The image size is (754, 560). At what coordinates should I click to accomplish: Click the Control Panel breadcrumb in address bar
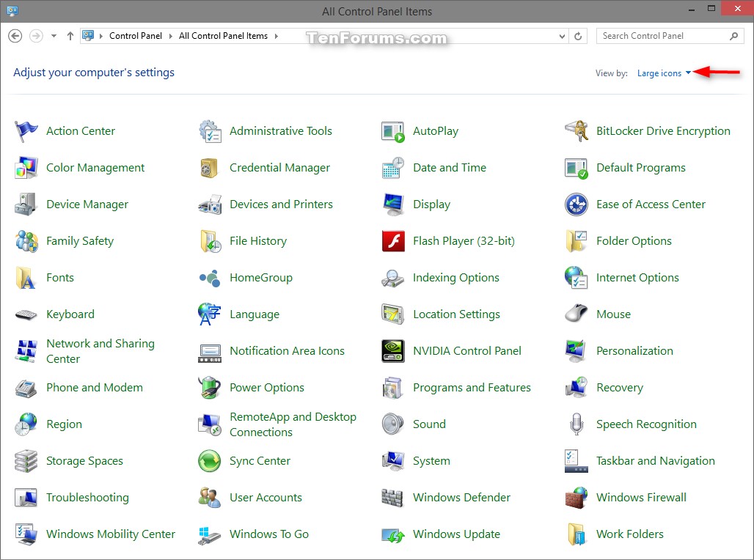pyautogui.click(x=137, y=36)
